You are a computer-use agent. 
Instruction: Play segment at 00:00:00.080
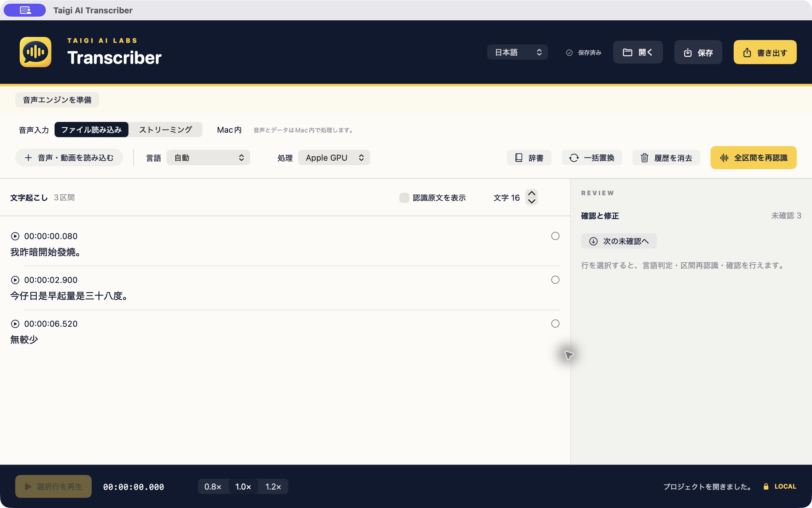pyautogui.click(x=15, y=236)
